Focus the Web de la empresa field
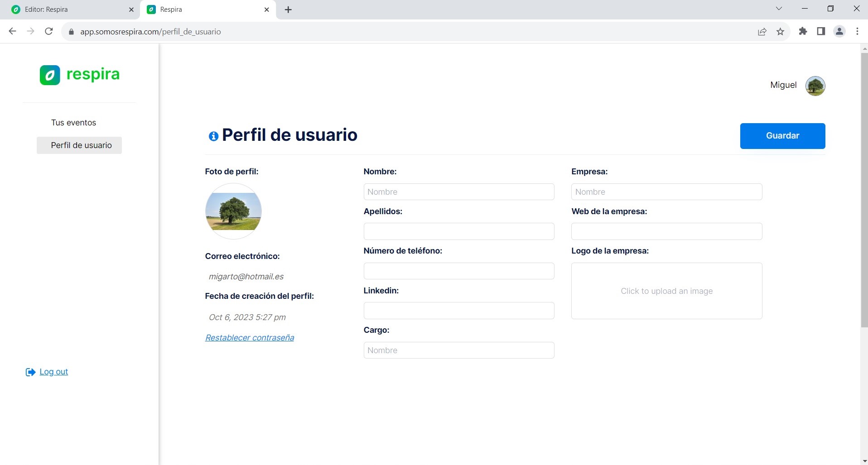Image resolution: width=868 pixels, height=465 pixels. (x=666, y=231)
